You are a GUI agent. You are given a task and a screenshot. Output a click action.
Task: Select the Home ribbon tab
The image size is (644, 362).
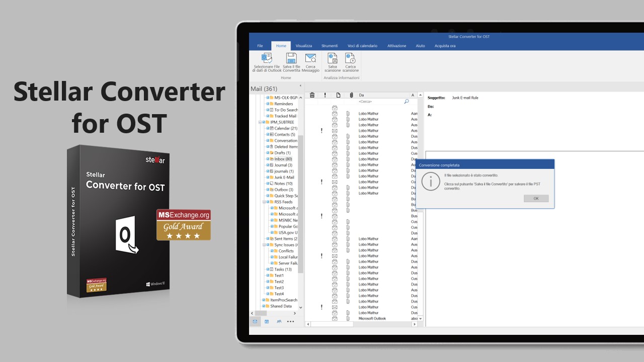click(x=281, y=46)
